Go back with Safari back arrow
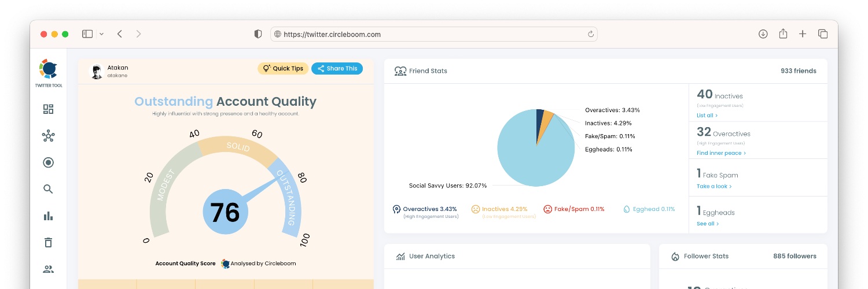Viewport: 868px width, 289px height. pyautogui.click(x=120, y=34)
